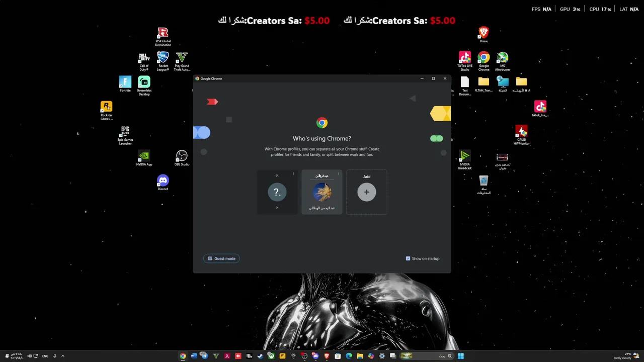Screen dimensions: 644x362
Task: Choose the question-mark Chrome profile
Action: click(x=277, y=192)
